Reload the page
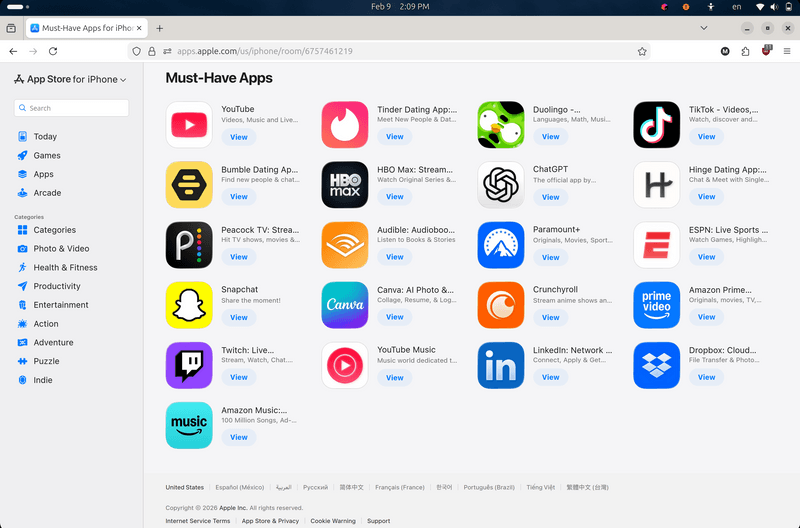This screenshot has width=800, height=528. 53,51
